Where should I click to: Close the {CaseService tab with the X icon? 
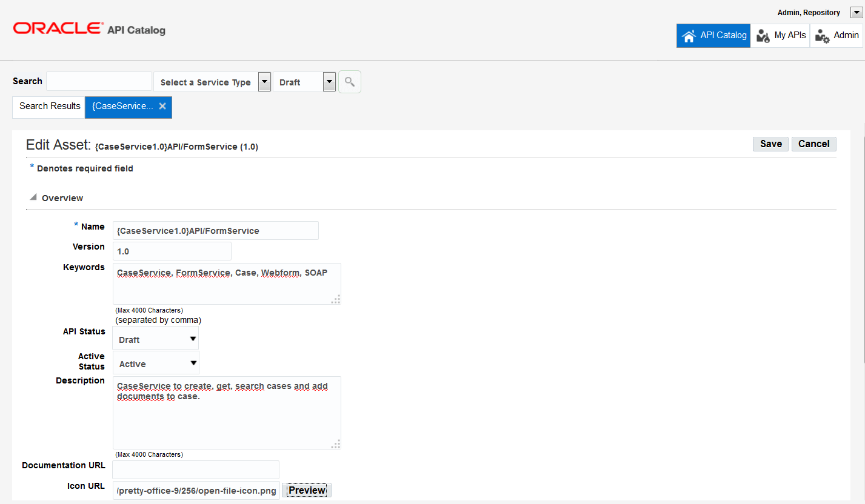(162, 105)
